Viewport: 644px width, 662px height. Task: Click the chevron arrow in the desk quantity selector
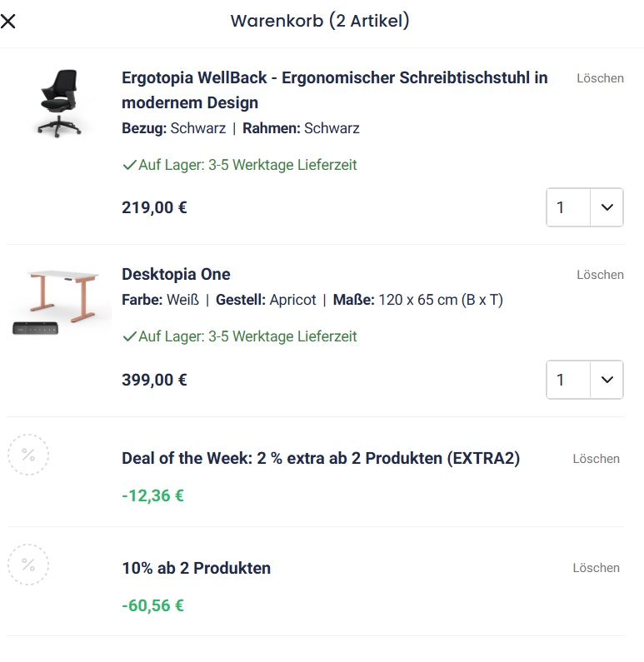[607, 380]
